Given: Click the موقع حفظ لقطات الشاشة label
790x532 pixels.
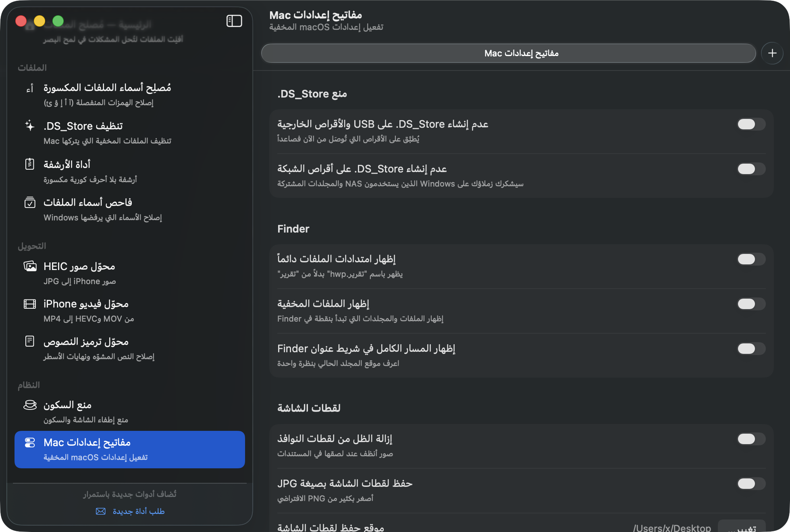Looking at the screenshot, I should (331, 527).
